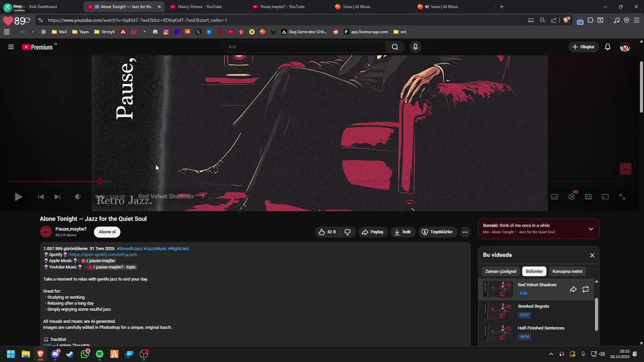644x362 pixels.
Task: Switch to Zaman çizelgesi tab
Action: (x=501, y=271)
